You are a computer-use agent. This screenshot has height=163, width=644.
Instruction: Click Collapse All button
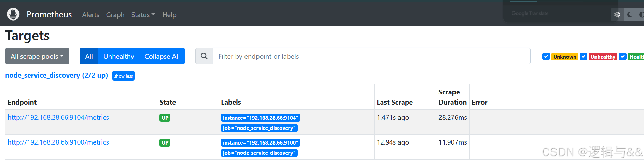[x=162, y=56]
